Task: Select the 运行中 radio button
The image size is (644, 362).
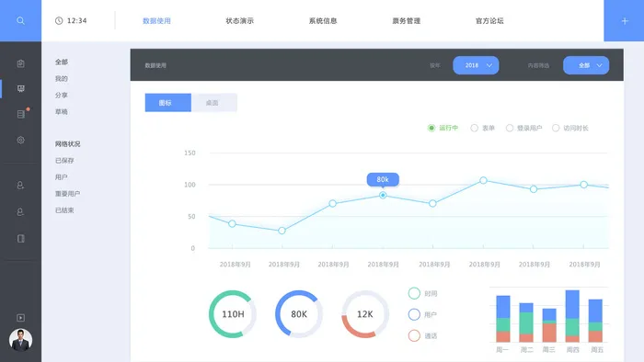Action: click(x=431, y=128)
